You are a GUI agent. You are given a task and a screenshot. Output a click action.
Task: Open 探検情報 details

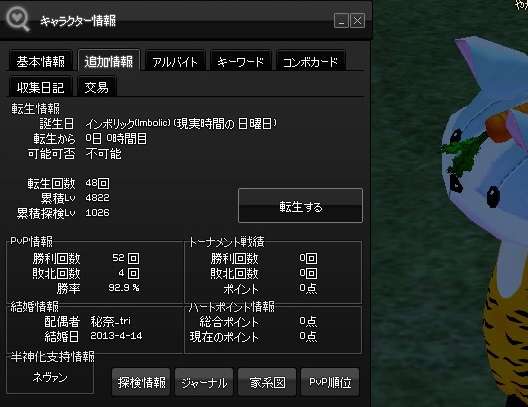tap(141, 382)
